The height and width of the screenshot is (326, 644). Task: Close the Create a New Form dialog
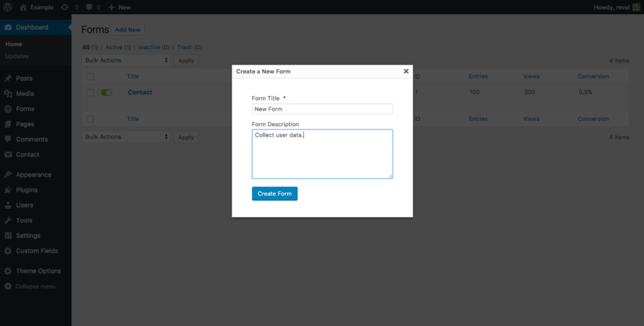[406, 71]
